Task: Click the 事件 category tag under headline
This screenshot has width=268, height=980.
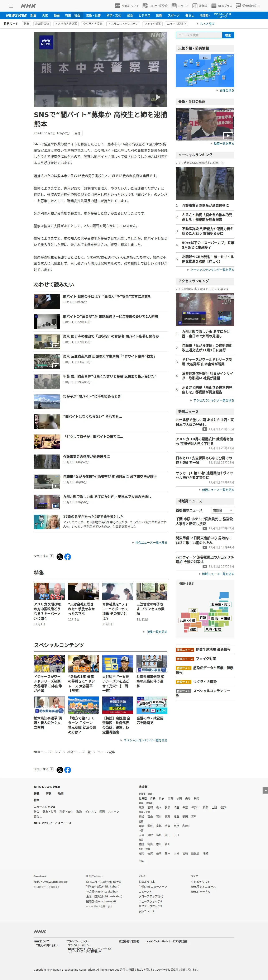Action: pos(78,134)
